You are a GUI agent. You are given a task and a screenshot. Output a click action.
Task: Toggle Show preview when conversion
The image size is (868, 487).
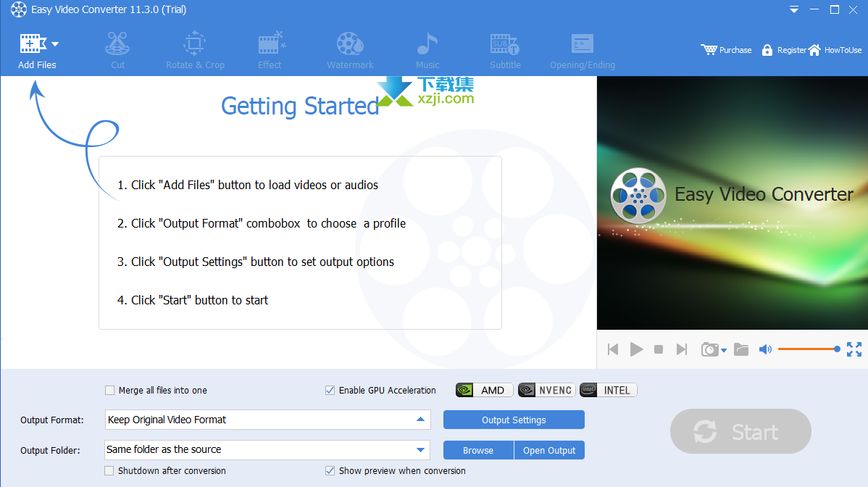pos(330,470)
